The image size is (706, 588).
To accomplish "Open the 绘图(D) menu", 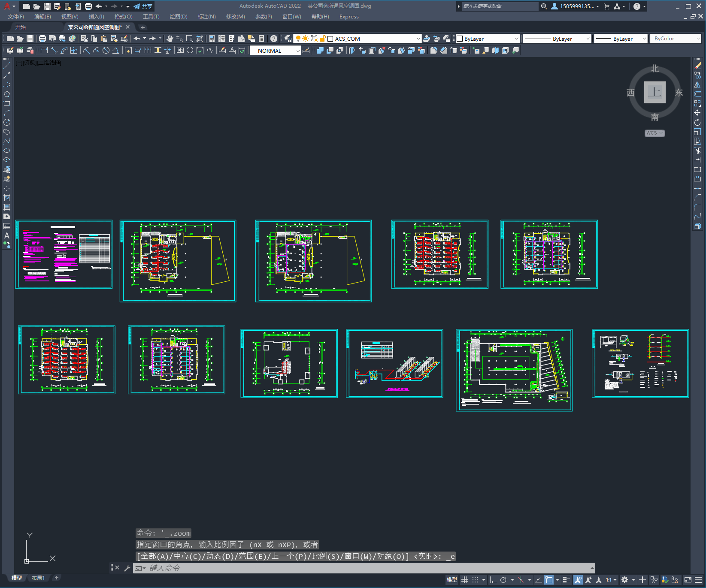I will [x=179, y=17].
